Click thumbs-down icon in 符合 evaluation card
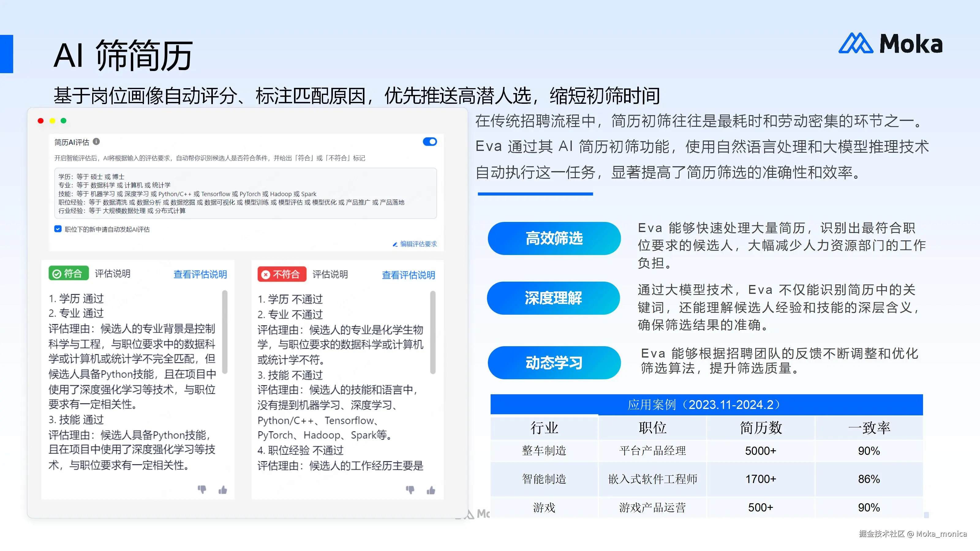 click(x=202, y=489)
